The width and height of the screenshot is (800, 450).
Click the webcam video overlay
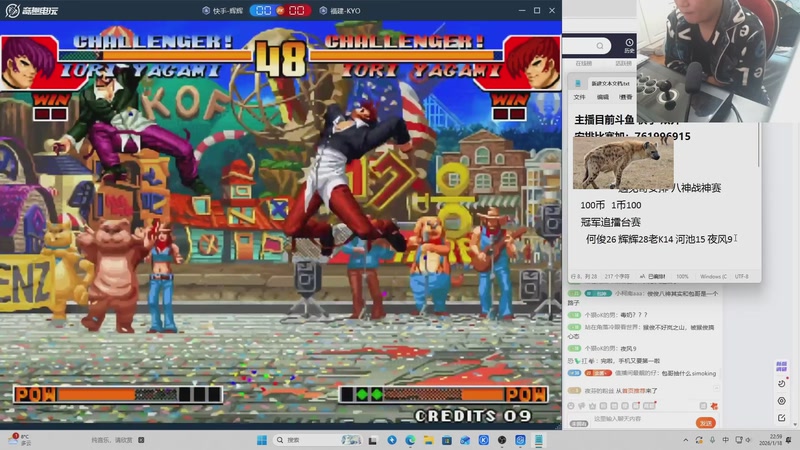[718, 60]
